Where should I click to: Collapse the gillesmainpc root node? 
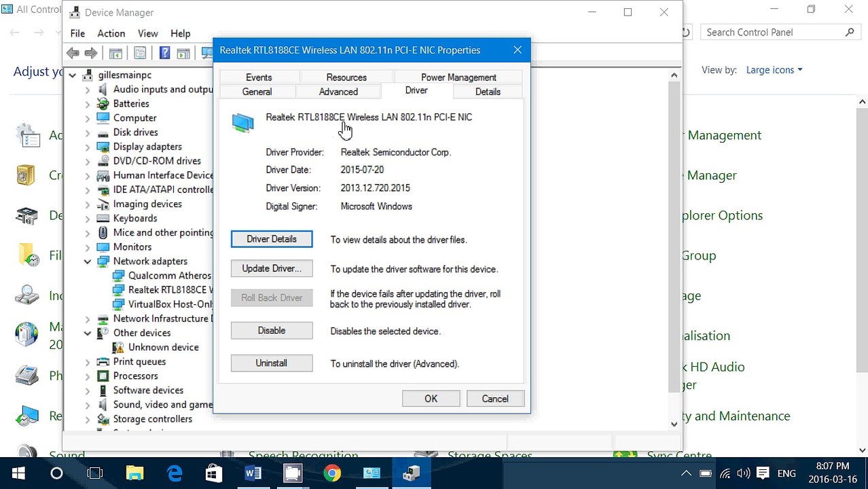pyautogui.click(x=73, y=75)
